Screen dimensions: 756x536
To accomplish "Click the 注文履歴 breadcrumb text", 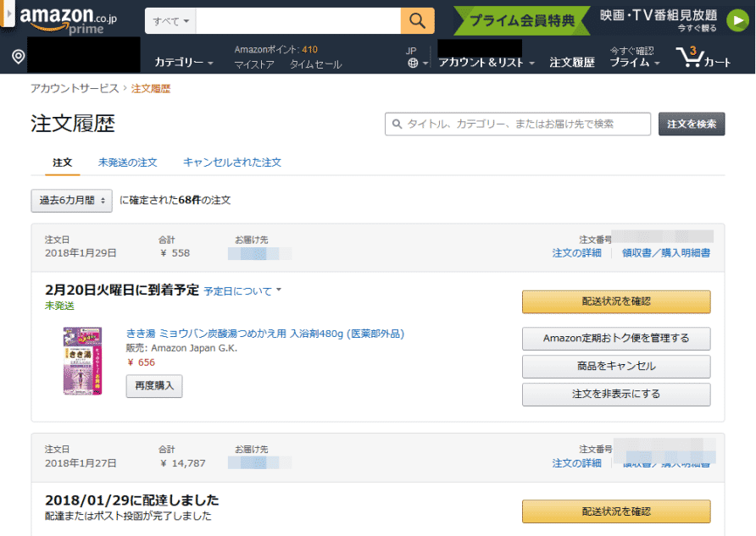I will pos(151,89).
